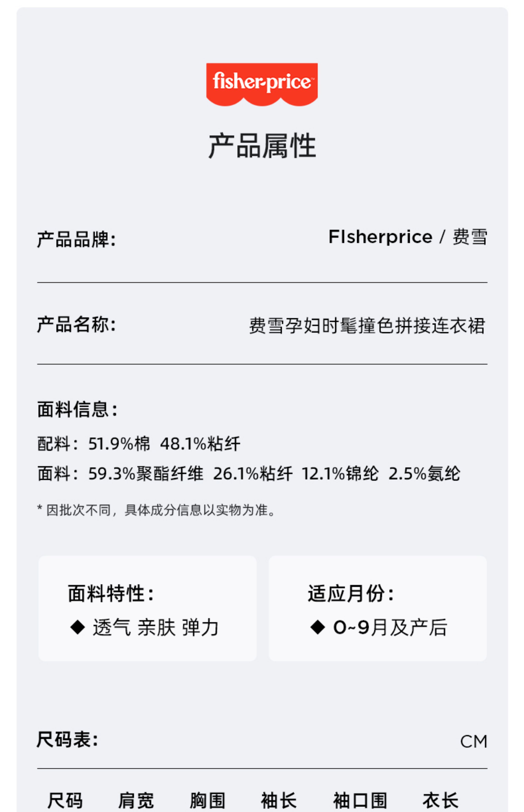This screenshot has height=812, width=524.
Task: Select the 产品名称 label
Action: (x=76, y=324)
